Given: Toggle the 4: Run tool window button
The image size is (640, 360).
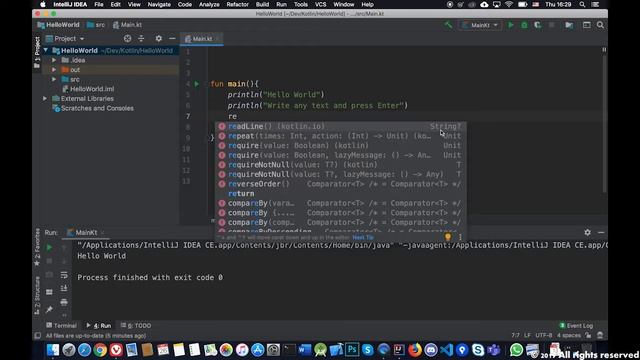Looking at the screenshot, I should (99, 326).
